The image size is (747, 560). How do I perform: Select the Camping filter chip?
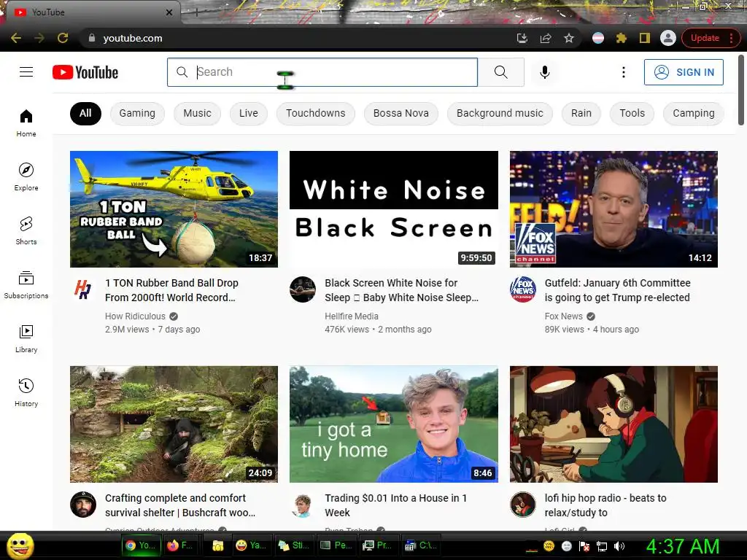694,113
